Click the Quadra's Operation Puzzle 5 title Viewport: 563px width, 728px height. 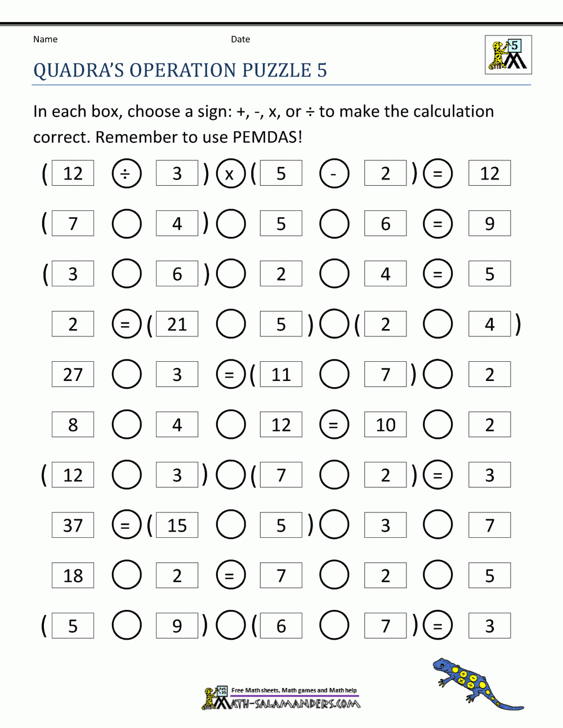point(180,70)
